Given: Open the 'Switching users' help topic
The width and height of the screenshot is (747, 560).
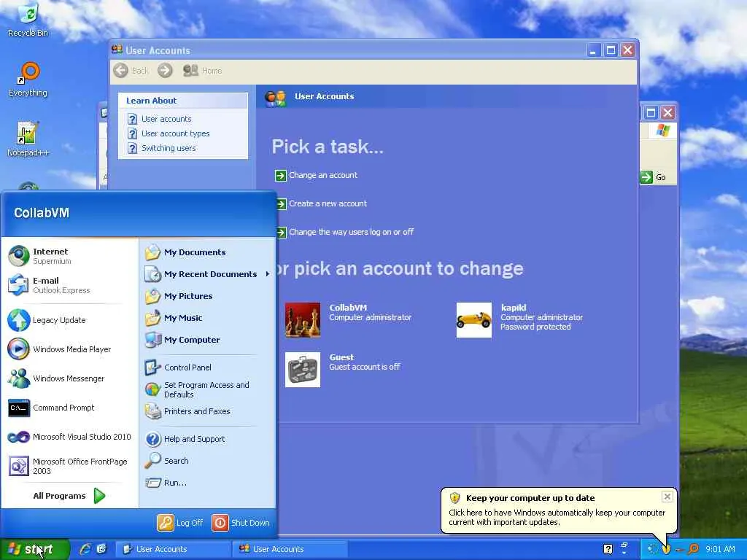Looking at the screenshot, I should click(169, 148).
